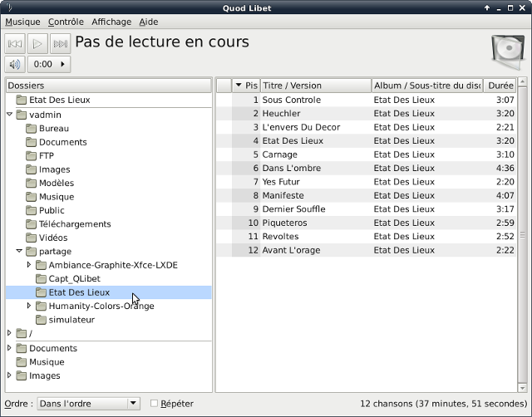The image size is (532, 417).
Task: Open the Affichage menu
Action: pos(111,22)
